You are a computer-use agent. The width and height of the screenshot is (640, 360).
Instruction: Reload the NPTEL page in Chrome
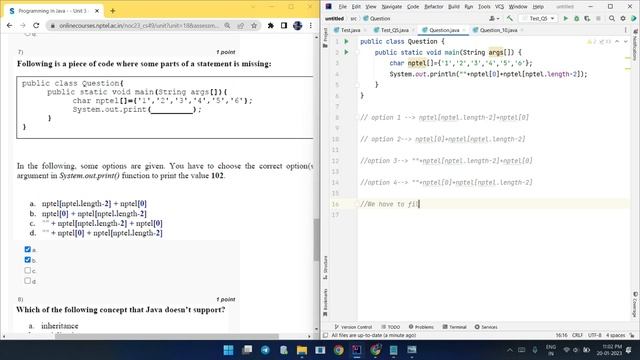pos(36,25)
